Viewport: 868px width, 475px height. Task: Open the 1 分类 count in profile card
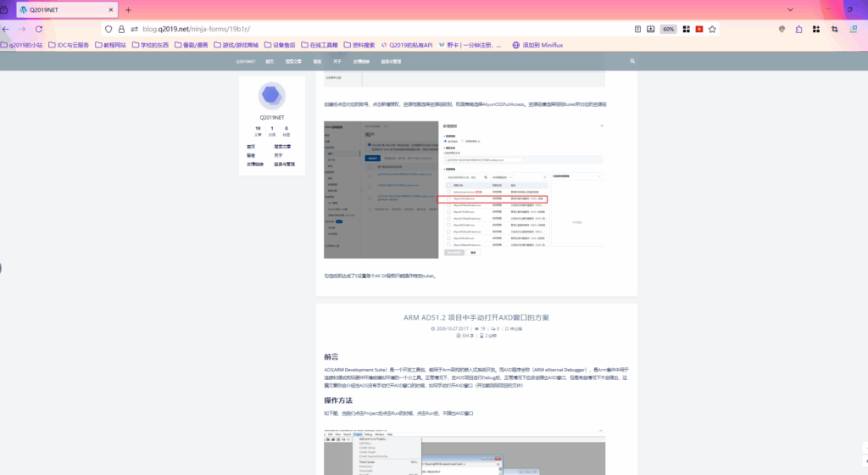click(x=272, y=131)
